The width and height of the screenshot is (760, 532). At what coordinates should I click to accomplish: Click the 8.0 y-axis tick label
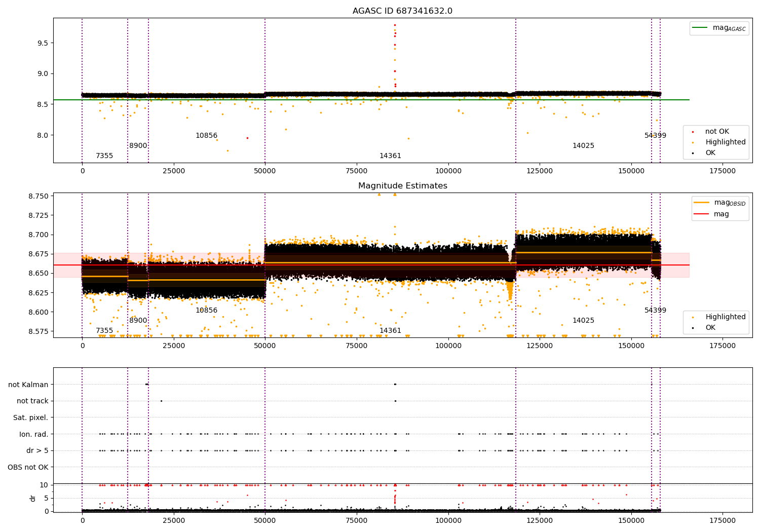point(43,135)
